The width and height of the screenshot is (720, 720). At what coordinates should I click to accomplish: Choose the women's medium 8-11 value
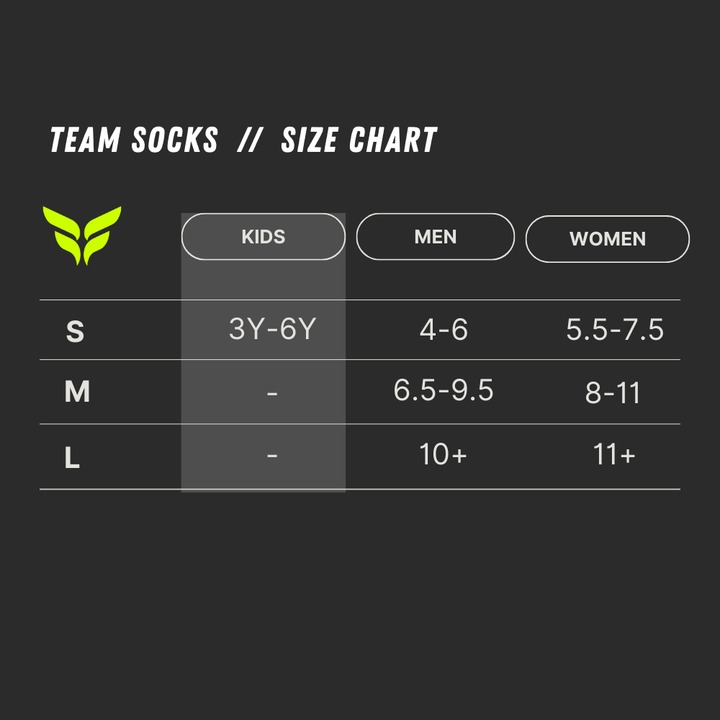(612, 393)
